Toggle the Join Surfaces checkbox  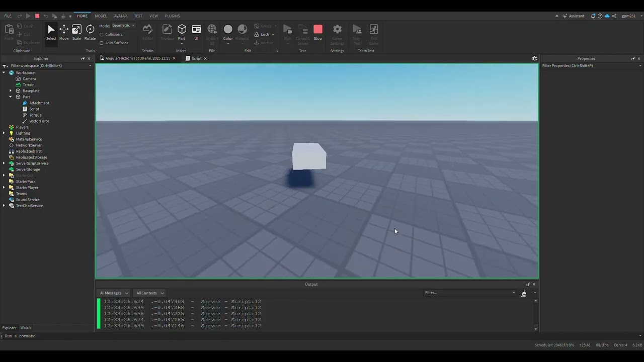point(102,43)
